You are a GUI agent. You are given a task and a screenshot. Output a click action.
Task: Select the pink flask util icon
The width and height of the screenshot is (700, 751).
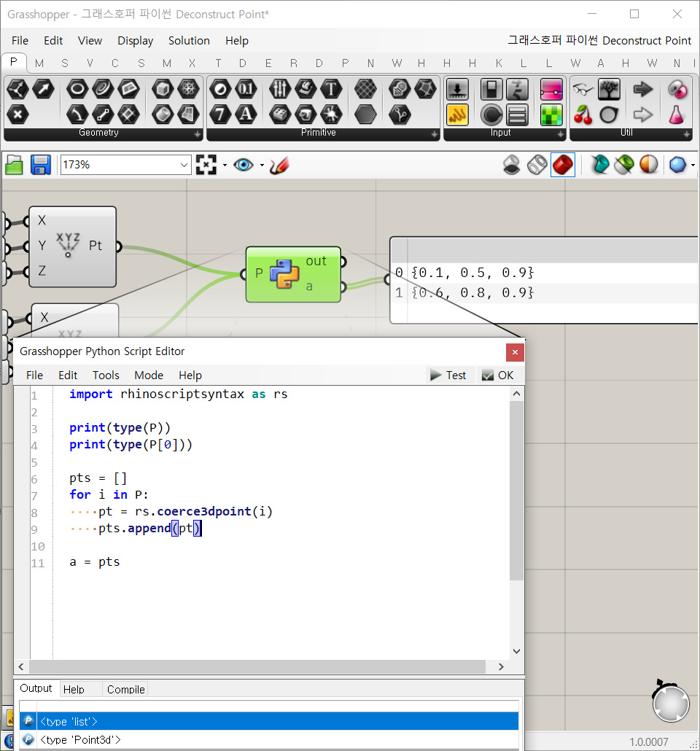click(x=676, y=114)
